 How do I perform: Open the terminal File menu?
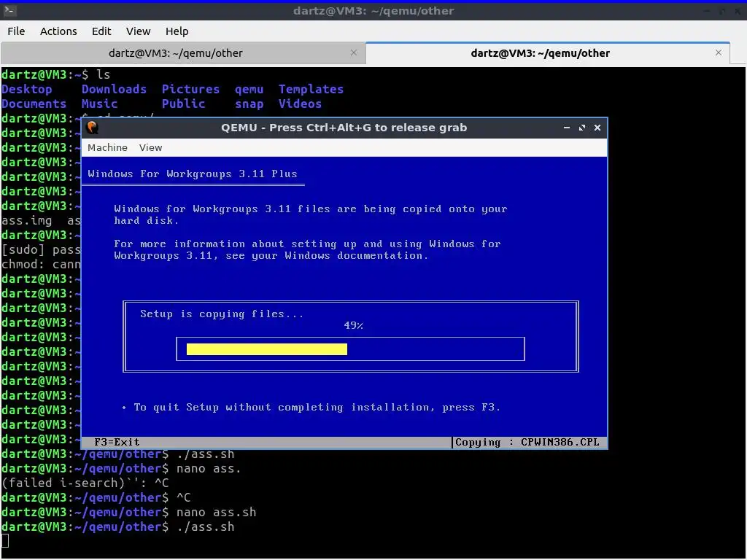tap(16, 31)
